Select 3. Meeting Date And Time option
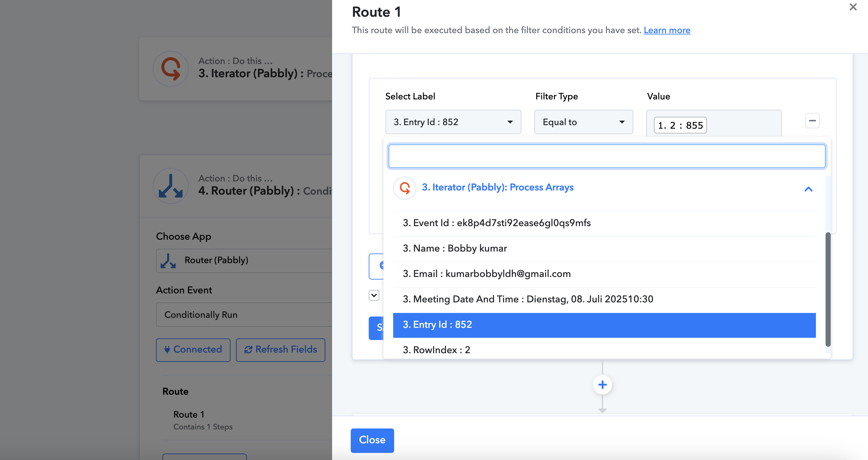The image size is (868, 460). [604, 299]
